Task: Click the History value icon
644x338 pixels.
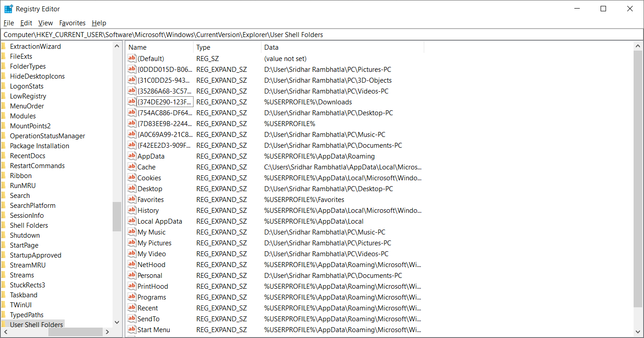Action: 132,210
